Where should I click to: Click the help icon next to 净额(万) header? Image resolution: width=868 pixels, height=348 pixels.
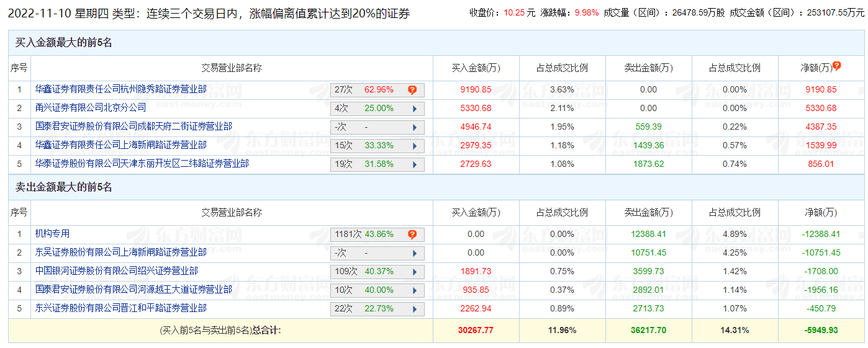tap(837, 66)
